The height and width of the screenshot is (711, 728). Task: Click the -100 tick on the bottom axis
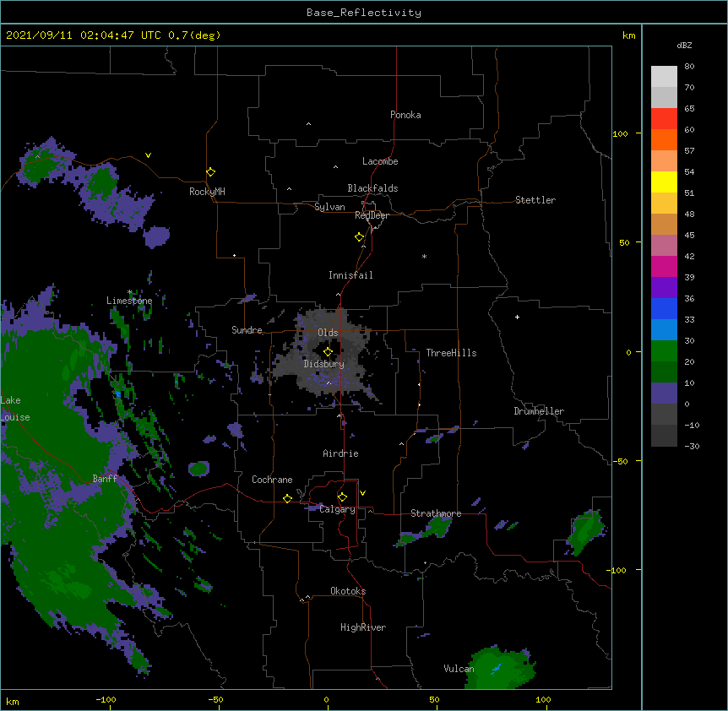106,699
